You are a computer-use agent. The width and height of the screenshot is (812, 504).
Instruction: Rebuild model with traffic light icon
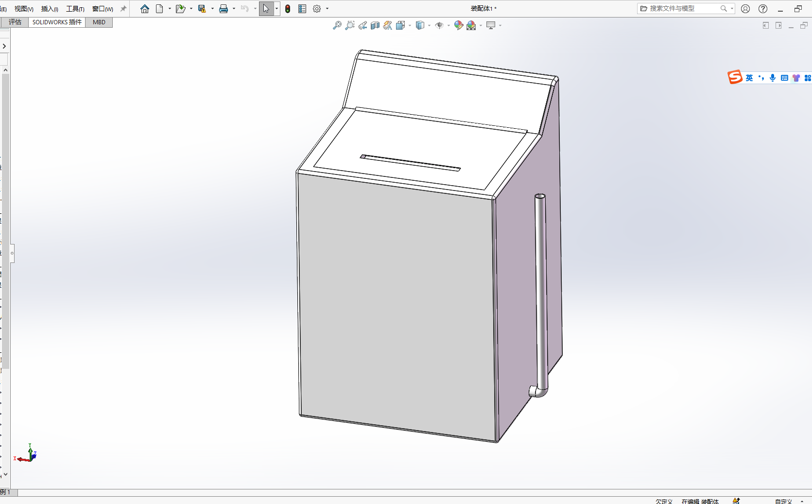[288, 9]
